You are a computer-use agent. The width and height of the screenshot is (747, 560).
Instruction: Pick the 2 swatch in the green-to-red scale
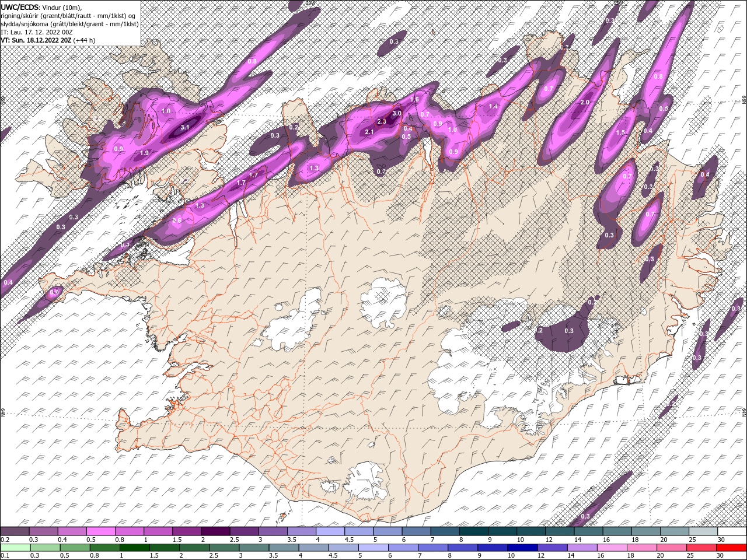[195, 548]
